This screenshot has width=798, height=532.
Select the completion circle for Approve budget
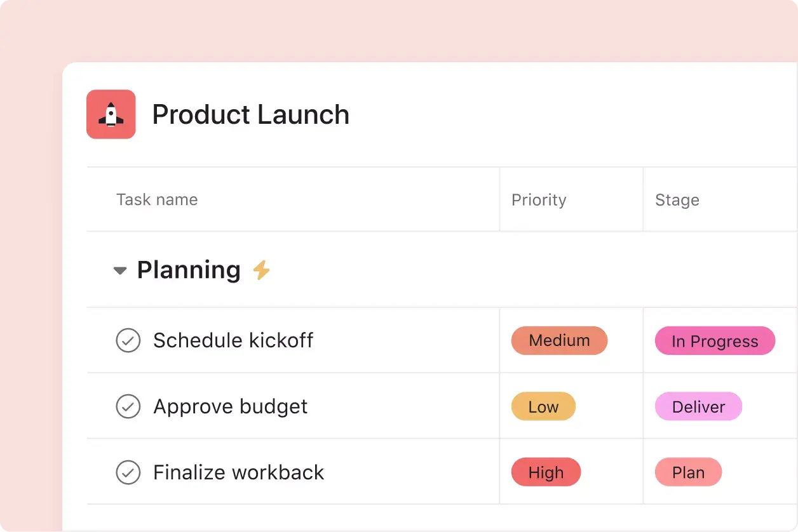[x=128, y=406]
